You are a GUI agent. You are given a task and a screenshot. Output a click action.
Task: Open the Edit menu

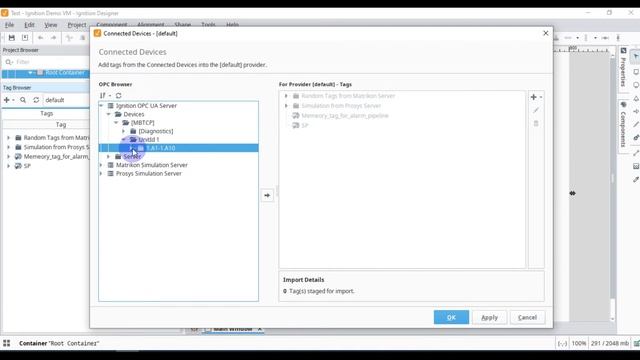click(29, 25)
